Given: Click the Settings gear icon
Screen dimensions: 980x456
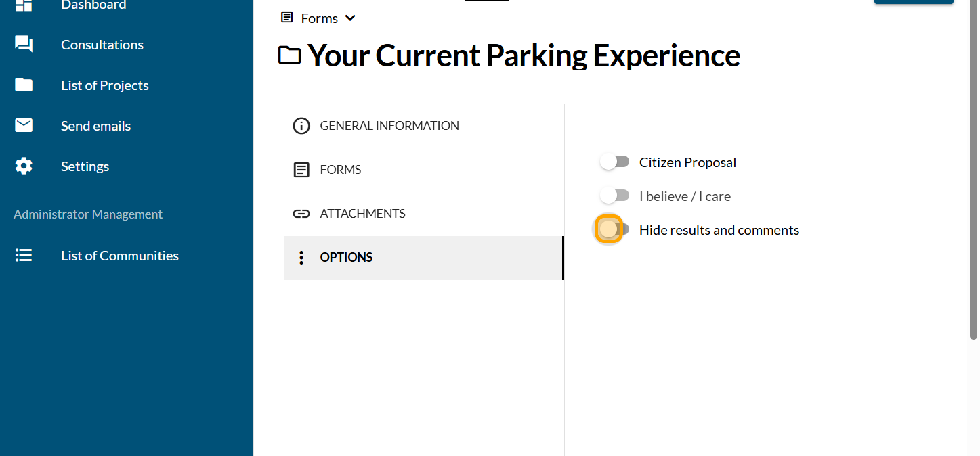Looking at the screenshot, I should click(x=24, y=166).
